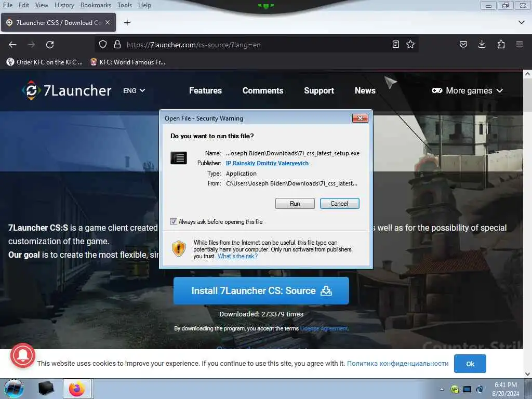
Task: Click the scrollbar down arrow
Action: [x=527, y=374]
